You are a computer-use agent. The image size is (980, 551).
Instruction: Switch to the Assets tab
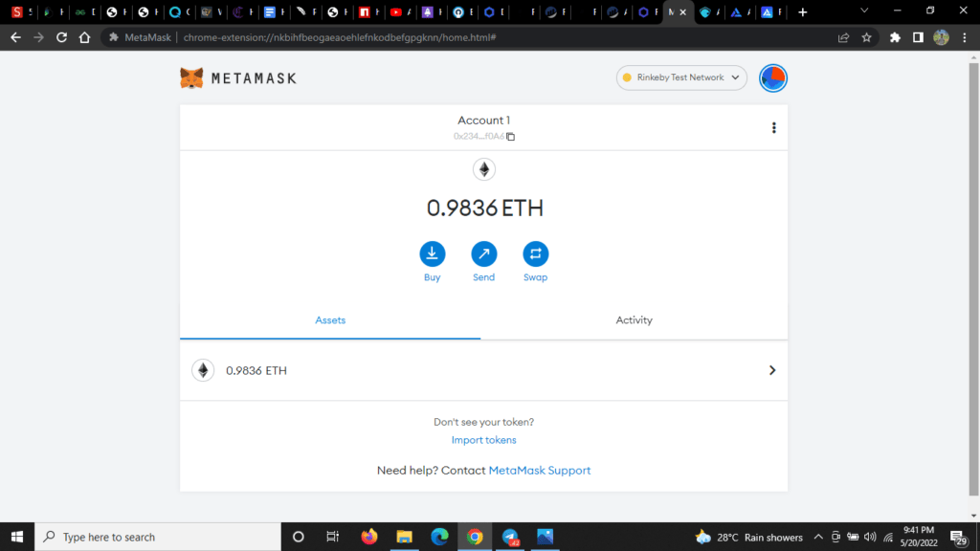(330, 320)
